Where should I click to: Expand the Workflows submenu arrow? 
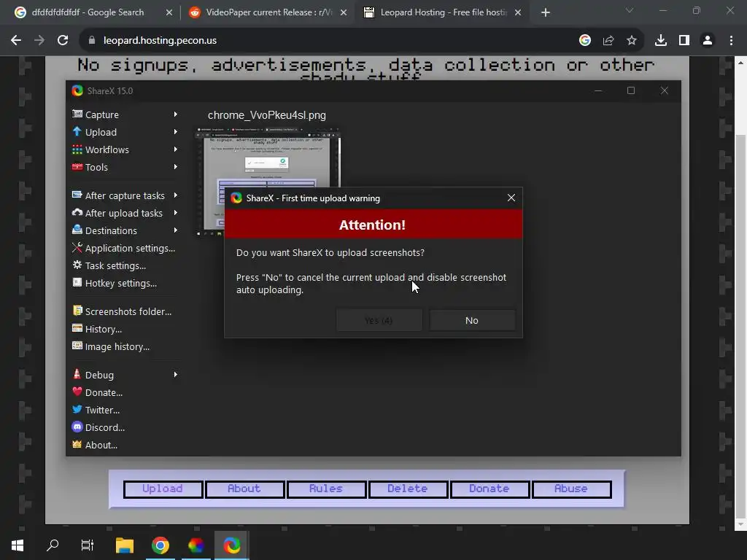[x=176, y=149]
